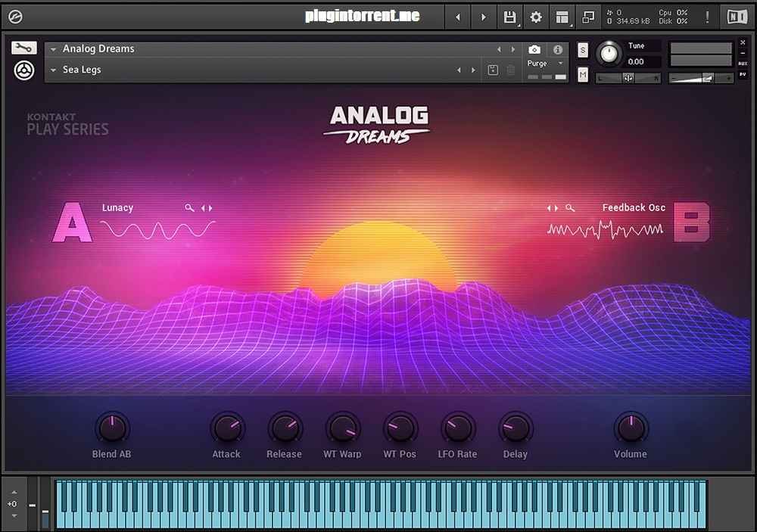Select next Source A wavetable
Viewport: 757px width, 532px height.
pyautogui.click(x=210, y=208)
